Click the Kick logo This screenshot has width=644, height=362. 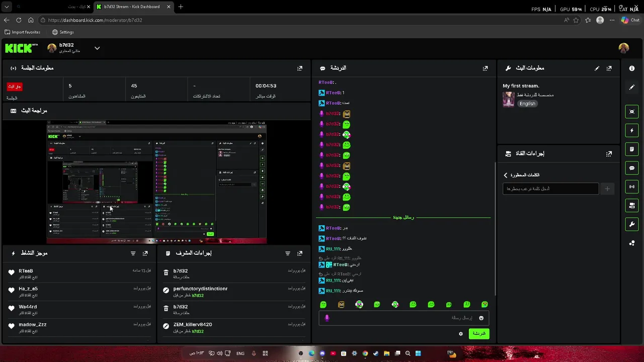point(21,48)
